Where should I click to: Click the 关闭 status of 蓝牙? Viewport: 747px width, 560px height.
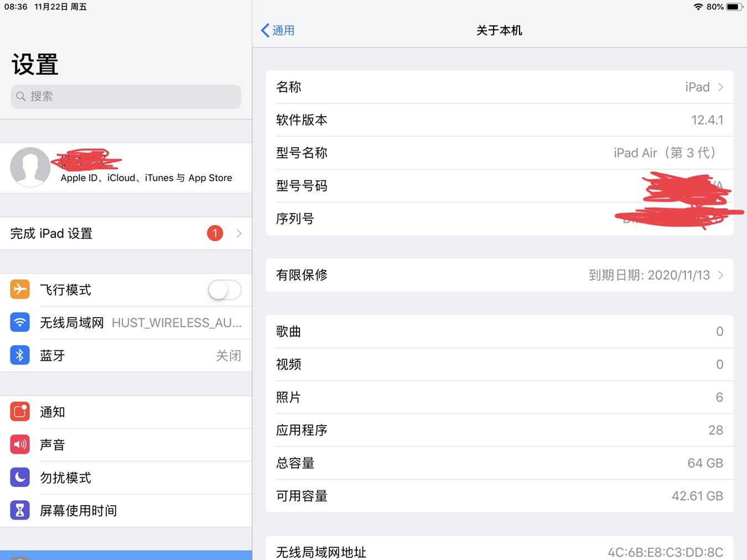(x=229, y=355)
